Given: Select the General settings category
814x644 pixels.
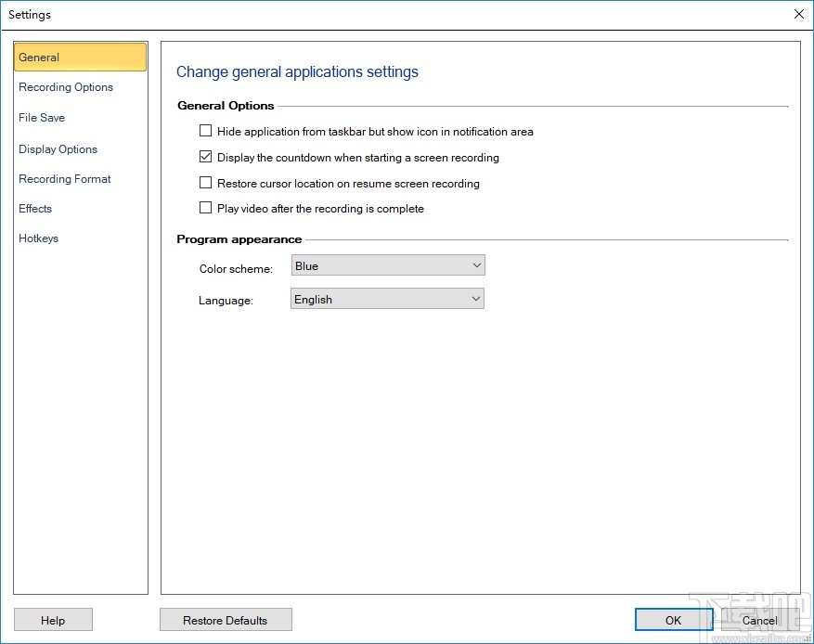Looking at the screenshot, I should click(39, 57).
